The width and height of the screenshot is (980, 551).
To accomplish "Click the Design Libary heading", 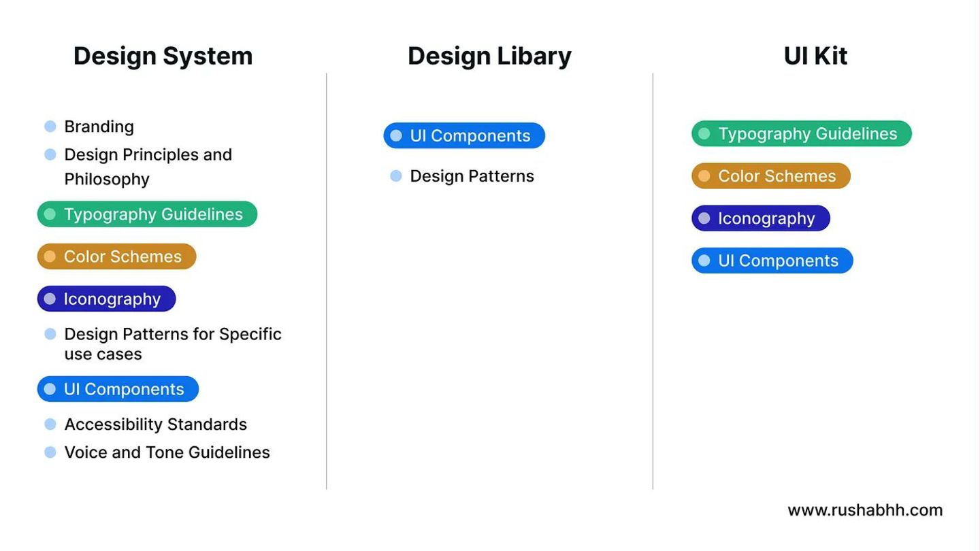I will tap(489, 56).
